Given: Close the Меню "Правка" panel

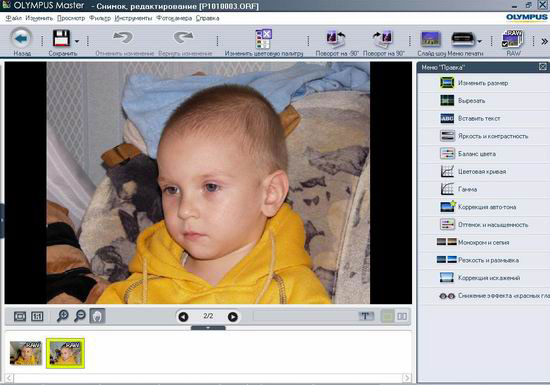Looking at the screenshot, I should (543, 67).
